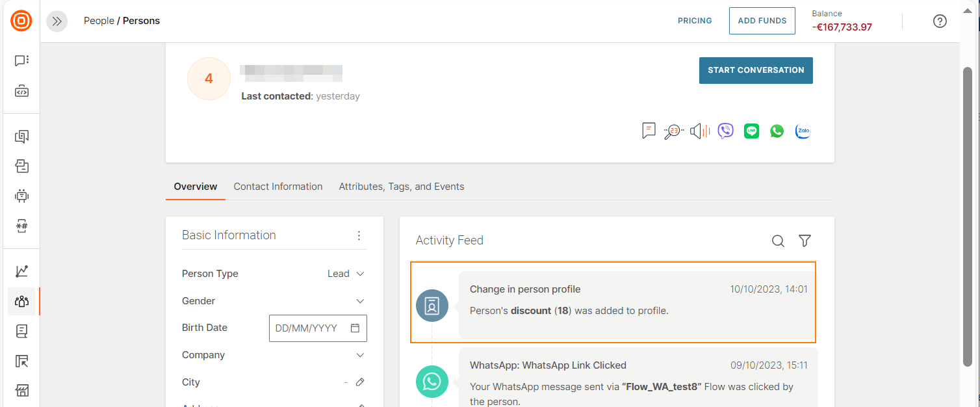980x407 pixels.
Task: Open the Pricing link
Action: pyautogui.click(x=695, y=21)
